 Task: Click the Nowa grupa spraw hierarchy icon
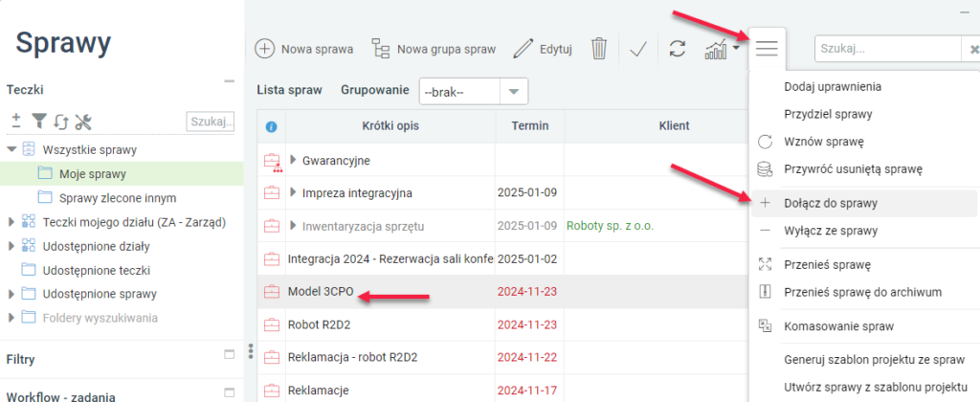[380, 49]
